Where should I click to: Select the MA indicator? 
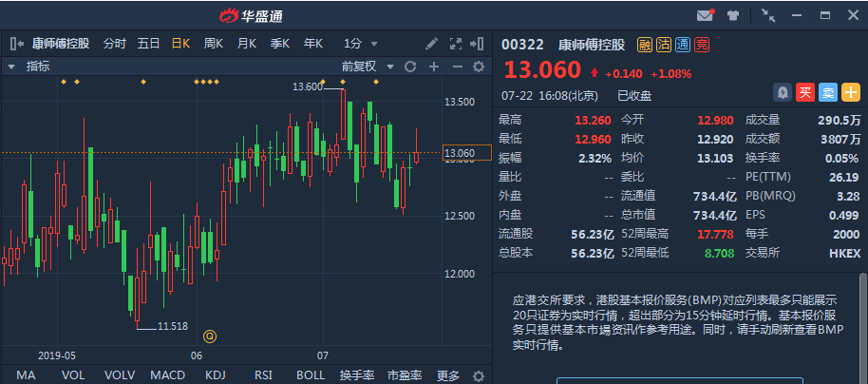(x=26, y=375)
